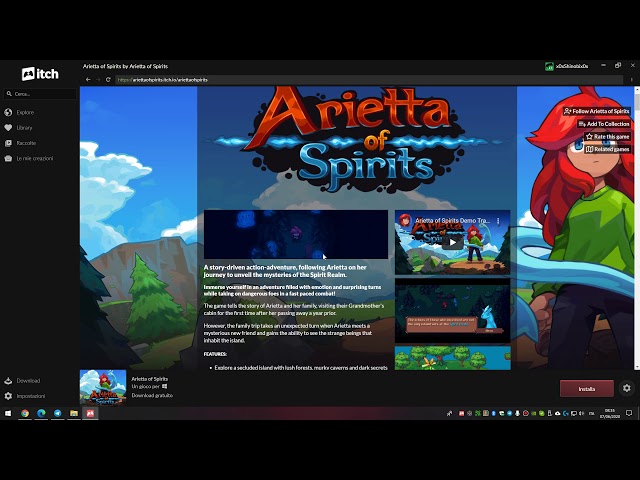Open the Download manager in sidebar
This screenshot has width=640, height=480.
pos(27,380)
